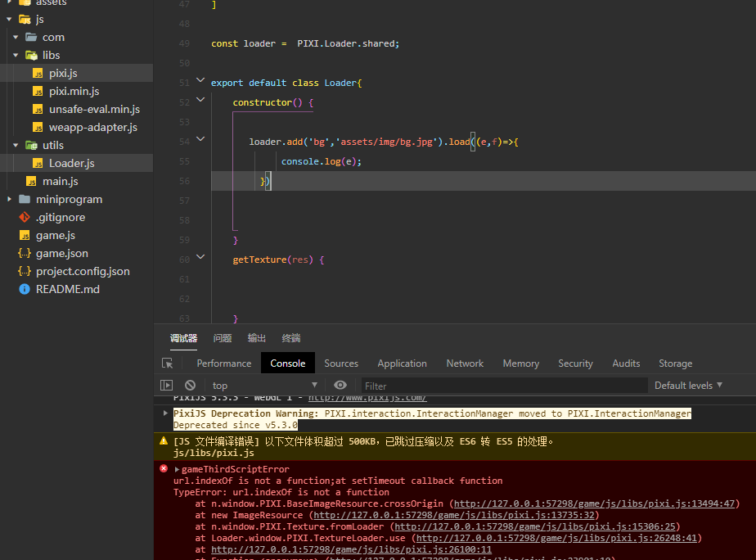756x560 pixels.
Task: Click the libs folder icon
Action: point(31,56)
